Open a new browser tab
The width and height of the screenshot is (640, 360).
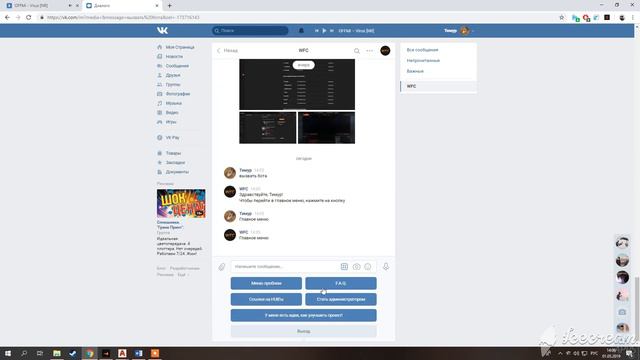(x=169, y=6)
